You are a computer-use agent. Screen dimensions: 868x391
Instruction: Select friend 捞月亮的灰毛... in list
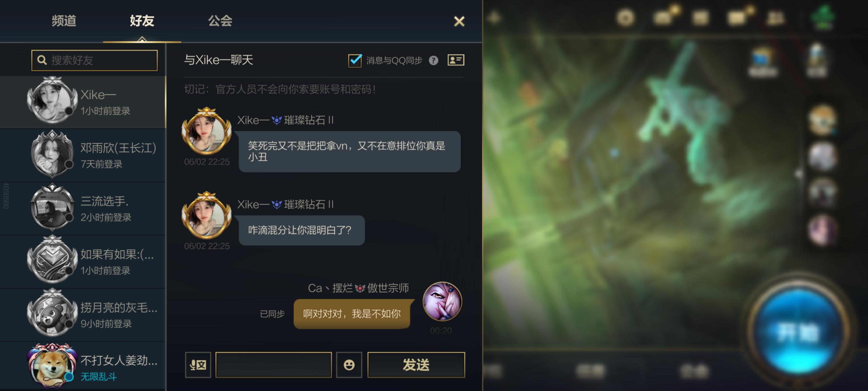pos(83,315)
